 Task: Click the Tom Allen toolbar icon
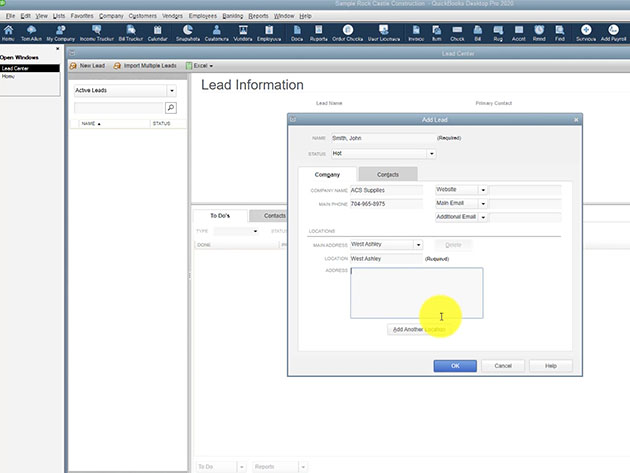coord(31,33)
